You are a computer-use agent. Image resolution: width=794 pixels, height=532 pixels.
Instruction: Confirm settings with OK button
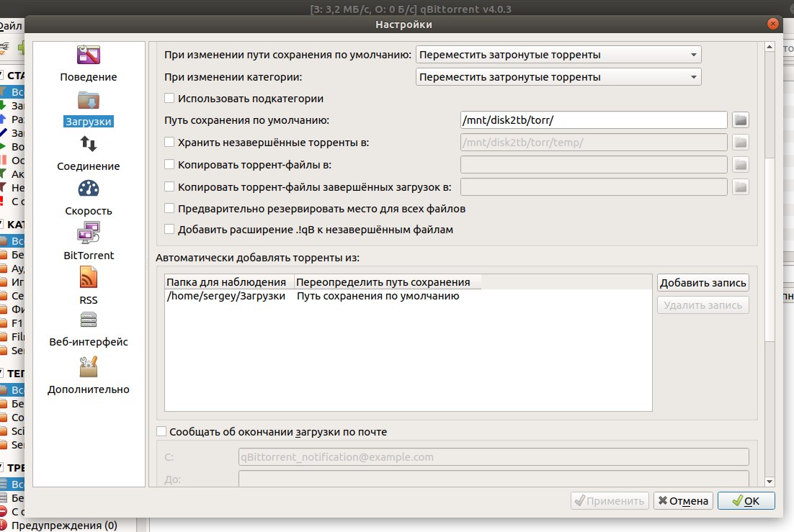[746, 500]
